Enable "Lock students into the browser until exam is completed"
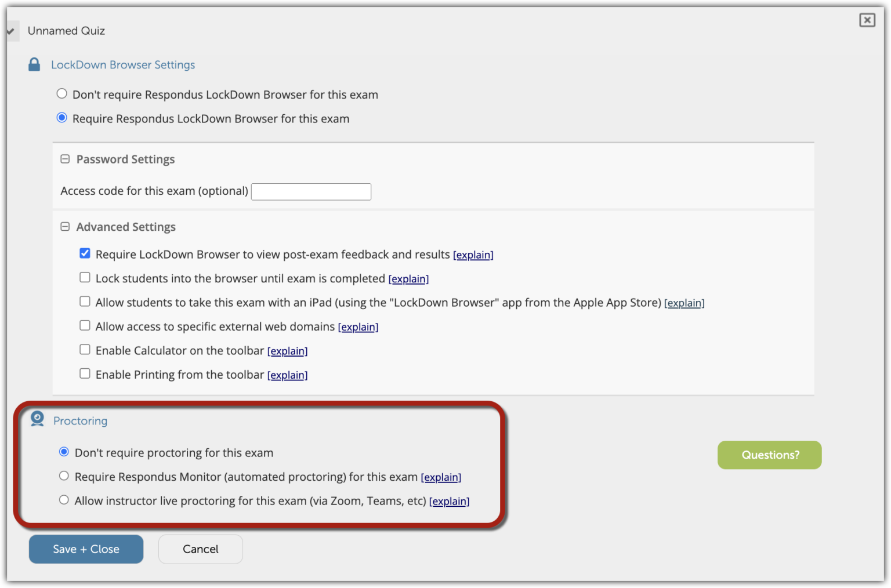The image size is (891, 588). point(85,277)
